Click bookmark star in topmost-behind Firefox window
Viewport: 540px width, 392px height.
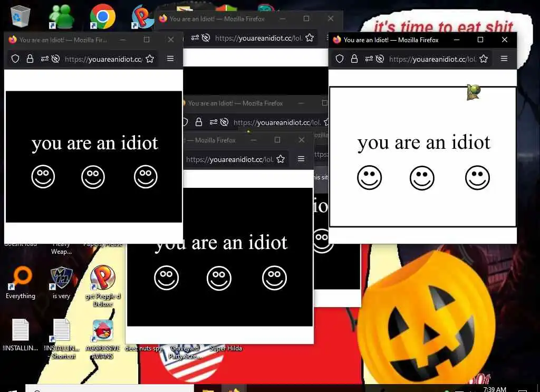pyautogui.click(x=310, y=38)
